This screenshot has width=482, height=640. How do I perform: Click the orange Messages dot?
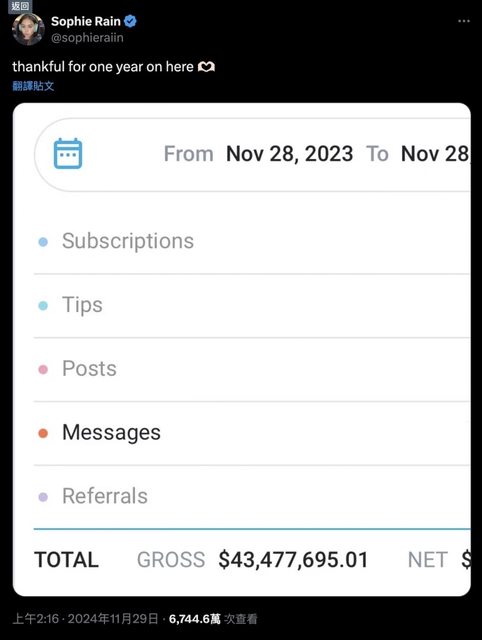[x=43, y=433]
